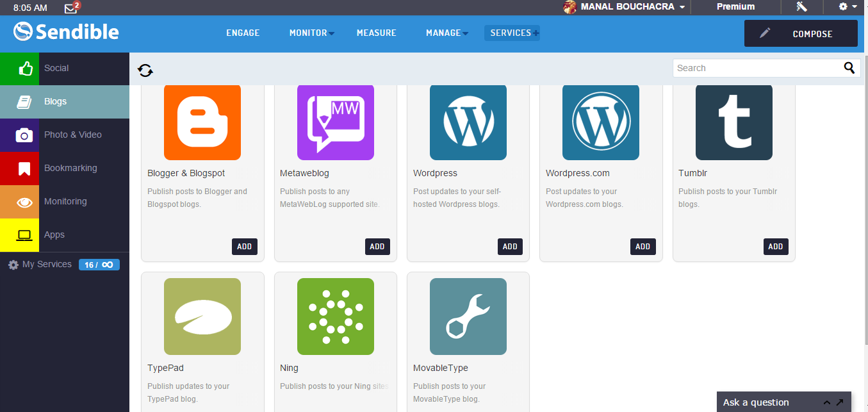Image resolution: width=868 pixels, height=412 pixels.
Task: Select the Monitoring eye icon
Action: click(24, 202)
